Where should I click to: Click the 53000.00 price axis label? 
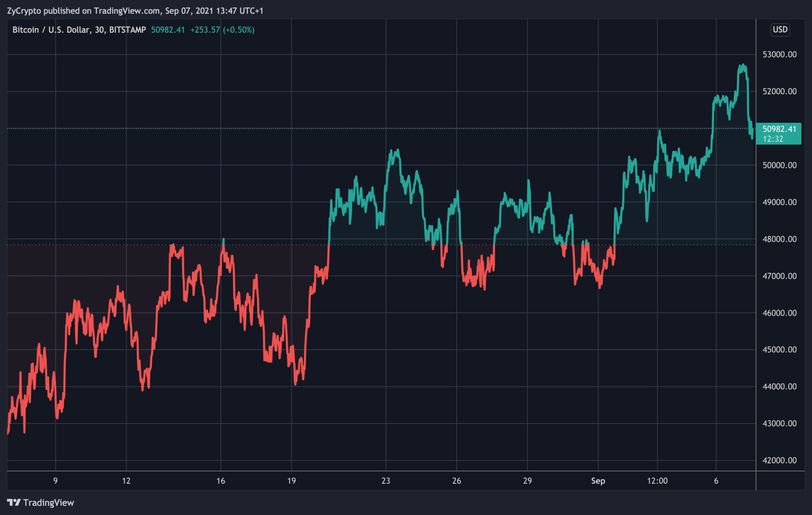pyautogui.click(x=779, y=55)
